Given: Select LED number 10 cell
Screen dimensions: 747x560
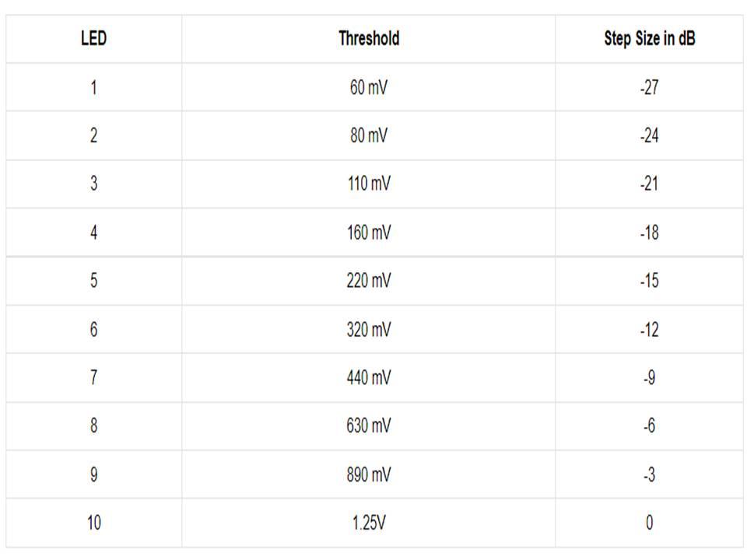Looking at the screenshot, I should click(93, 523).
